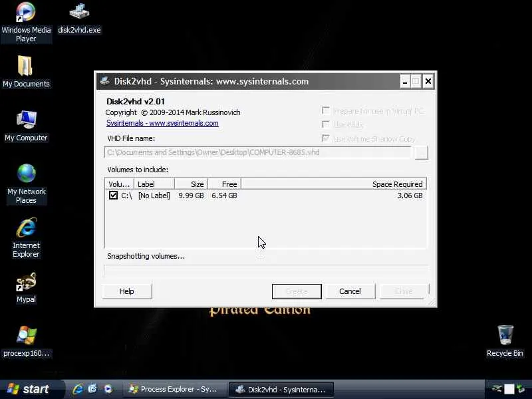
Task: Click the greyed-out Create button
Action: [x=297, y=291]
